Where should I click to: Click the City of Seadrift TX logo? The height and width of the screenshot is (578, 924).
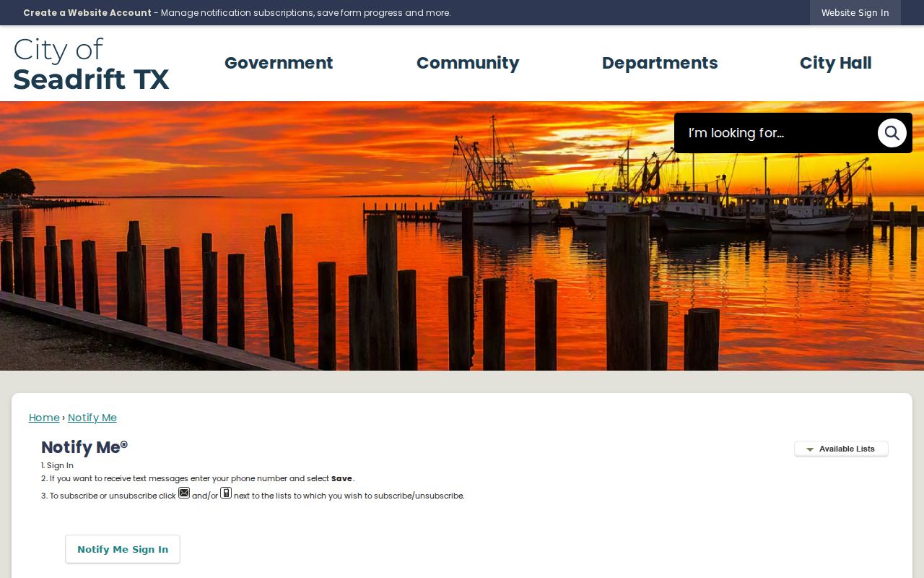pyautogui.click(x=91, y=64)
